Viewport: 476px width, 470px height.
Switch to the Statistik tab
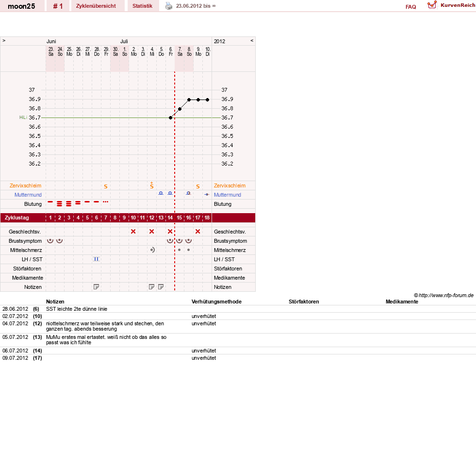142,6
